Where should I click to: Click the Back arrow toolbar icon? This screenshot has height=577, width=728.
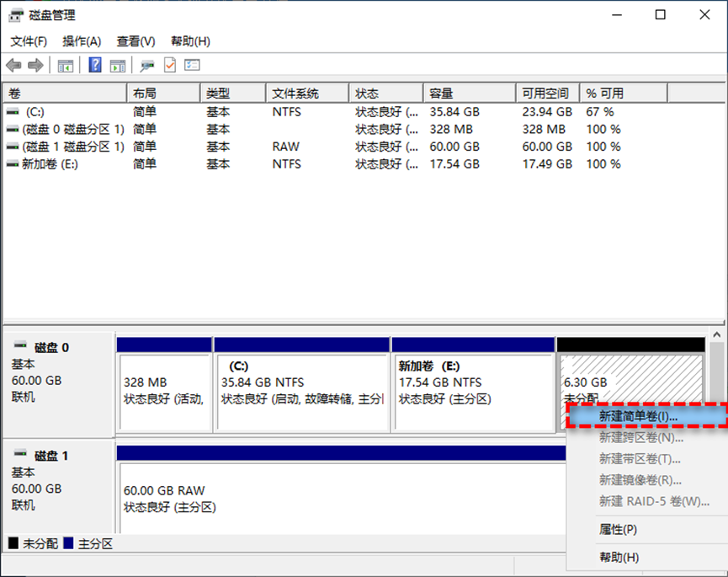(x=14, y=66)
